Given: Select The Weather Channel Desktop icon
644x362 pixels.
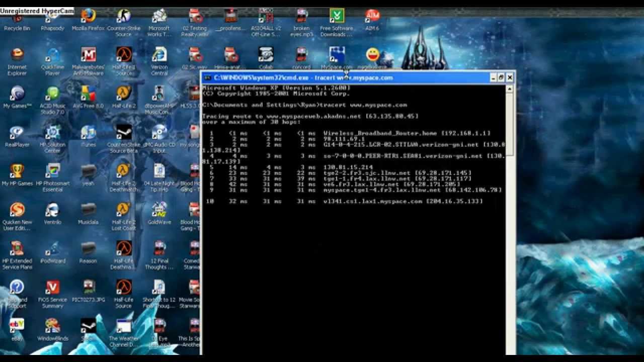Looking at the screenshot, I should [x=123, y=333].
